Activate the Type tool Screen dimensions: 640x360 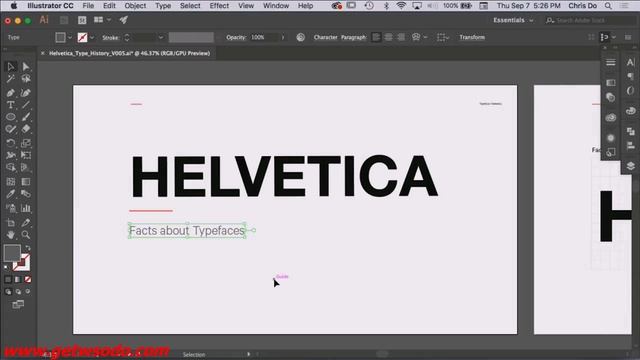pyautogui.click(x=11, y=105)
